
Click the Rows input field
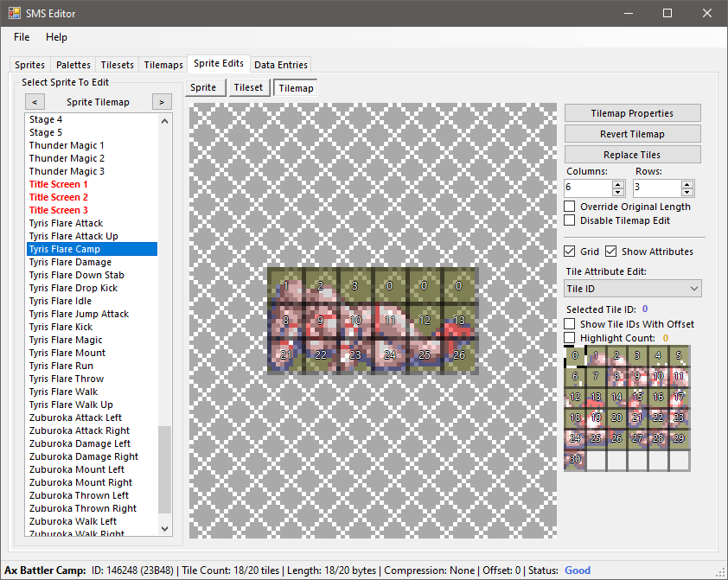[657, 188]
